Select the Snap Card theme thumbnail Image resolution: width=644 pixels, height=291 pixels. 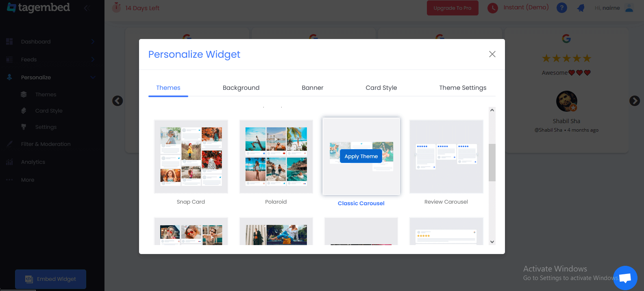click(x=191, y=156)
